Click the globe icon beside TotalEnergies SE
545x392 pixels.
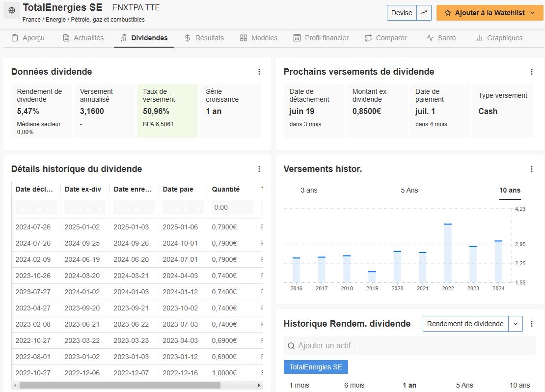(11, 10)
